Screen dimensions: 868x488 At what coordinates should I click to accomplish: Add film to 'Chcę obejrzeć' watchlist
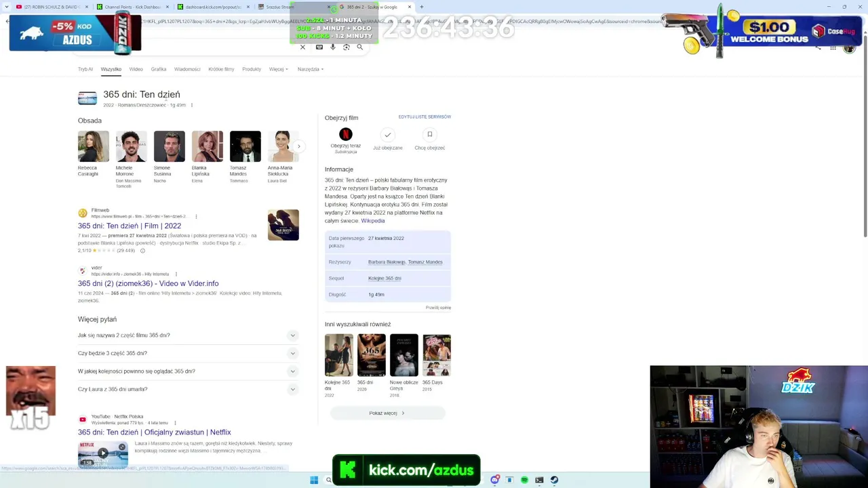click(429, 135)
